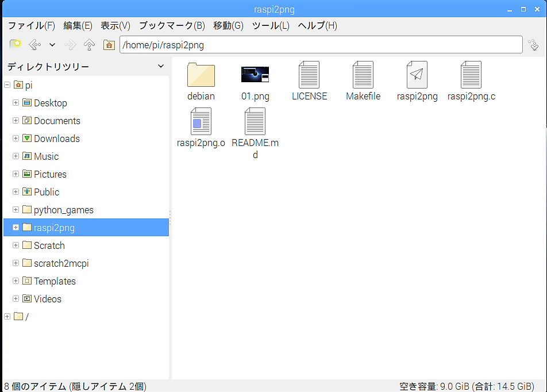The image size is (547, 392).
Task: Close the raspi2png file manager window
Action: point(537,9)
